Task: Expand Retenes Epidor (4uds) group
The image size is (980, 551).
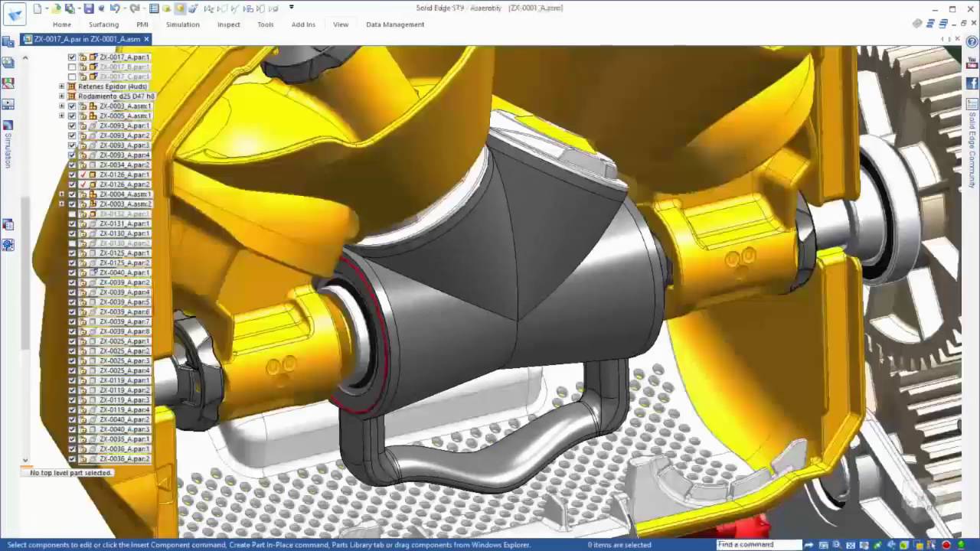Action: [62, 87]
